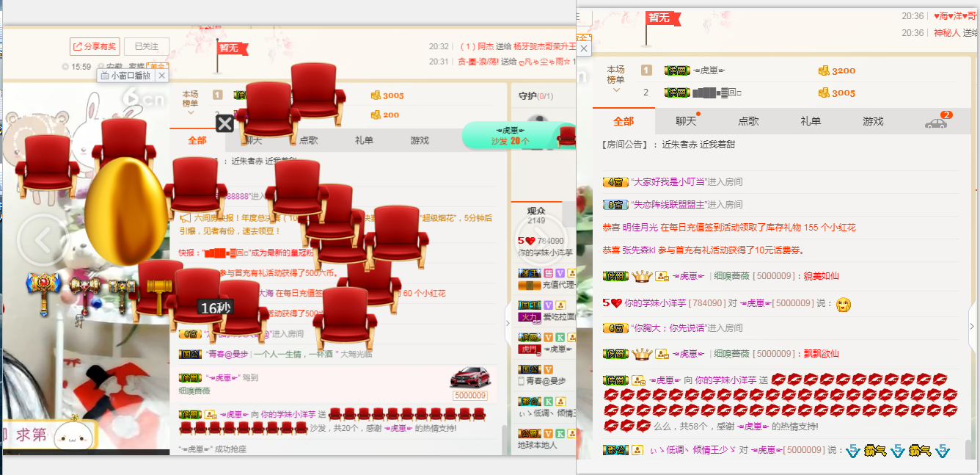Click 爱吃拉面 in audience list
The image size is (980, 475).
pos(560,317)
